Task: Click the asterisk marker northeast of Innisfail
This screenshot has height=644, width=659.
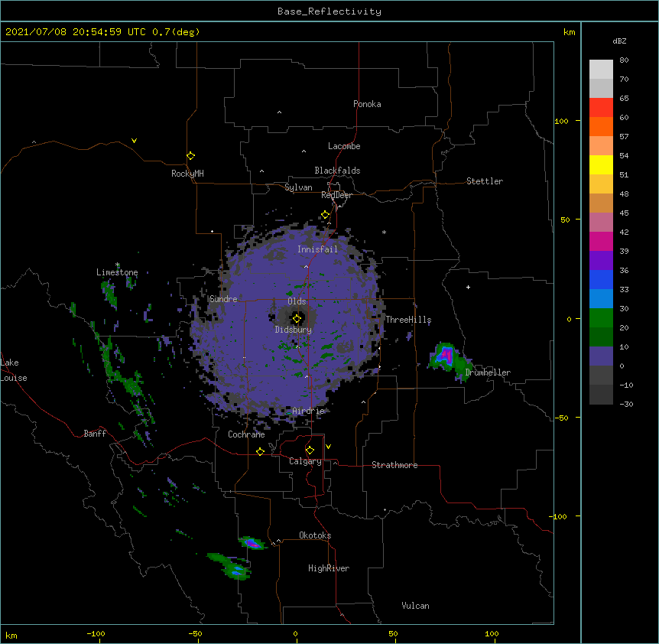Action: (384, 232)
